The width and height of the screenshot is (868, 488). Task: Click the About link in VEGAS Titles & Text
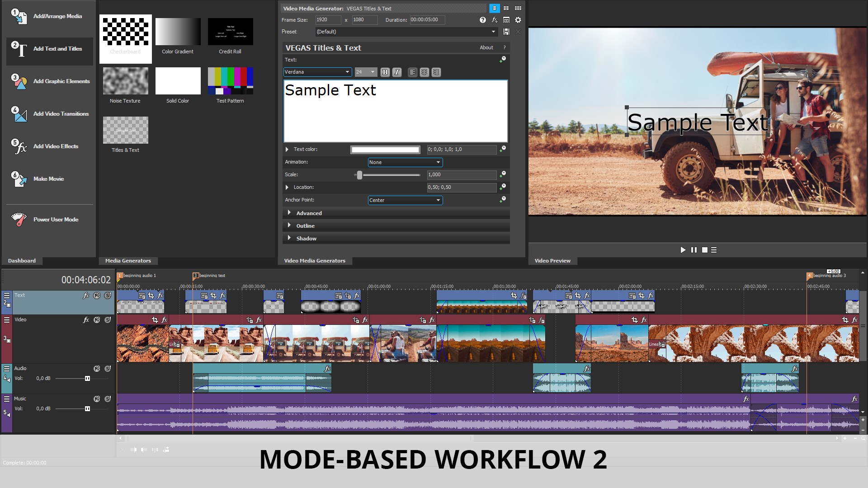pyautogui.click(x=486, y=47)
